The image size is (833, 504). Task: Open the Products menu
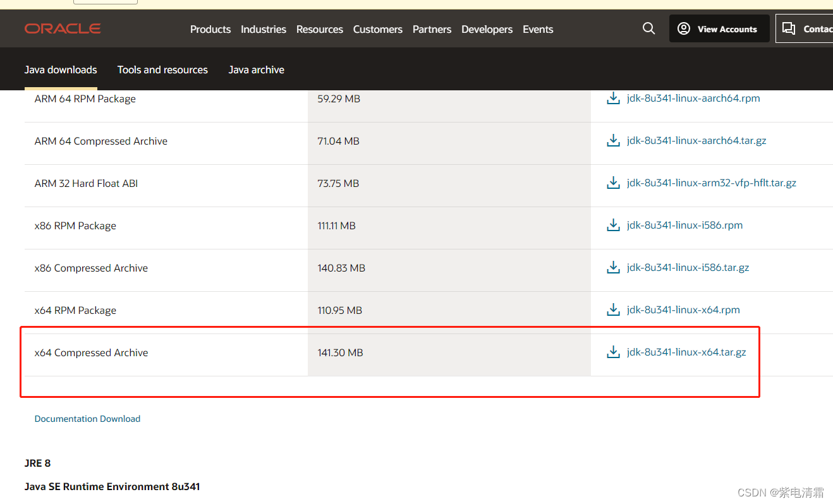210,29
